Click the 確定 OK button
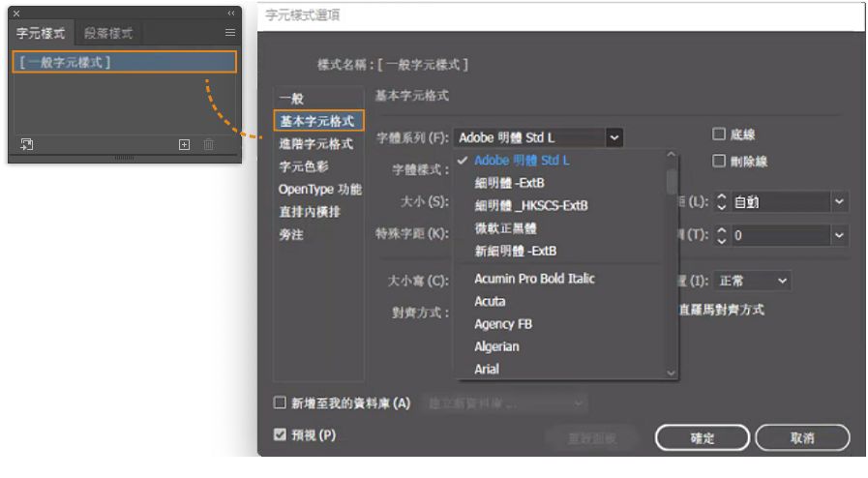868x478 pixels. (x=703, y=438)
